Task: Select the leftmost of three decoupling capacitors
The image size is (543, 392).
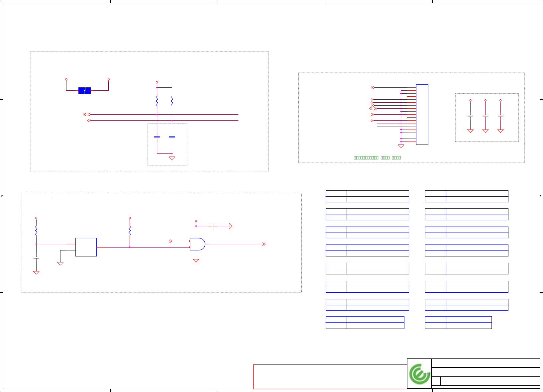Action: (x=470, y=116)
